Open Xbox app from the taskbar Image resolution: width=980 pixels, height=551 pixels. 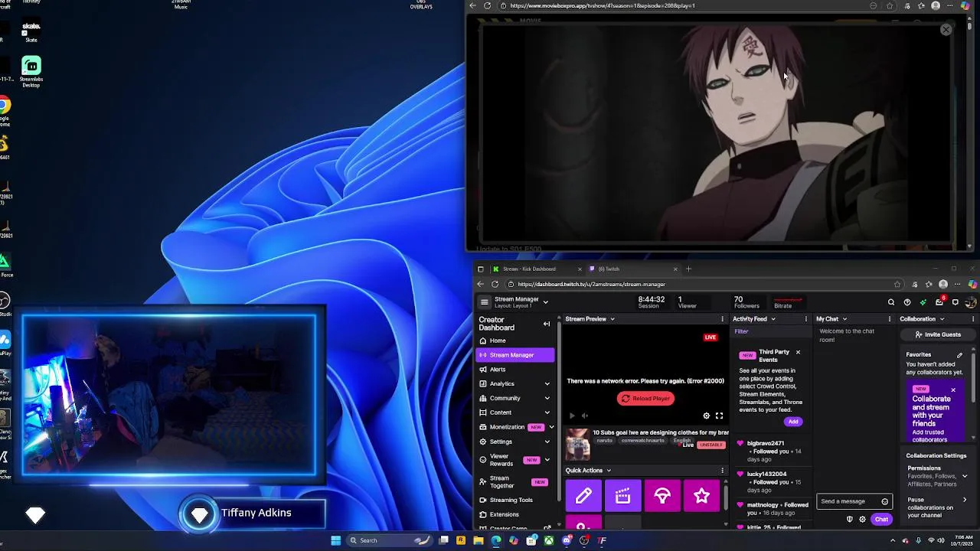[549, 540]
